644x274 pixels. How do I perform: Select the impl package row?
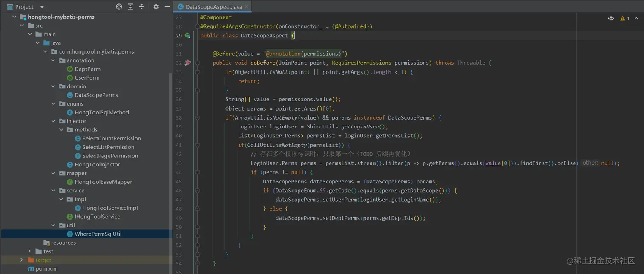tap(86, 199)
